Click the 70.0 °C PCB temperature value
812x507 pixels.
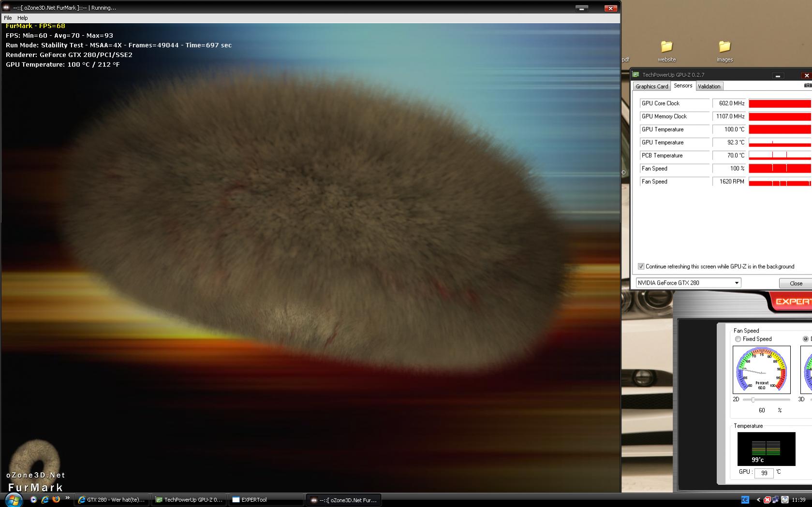(x=729, y=156)
